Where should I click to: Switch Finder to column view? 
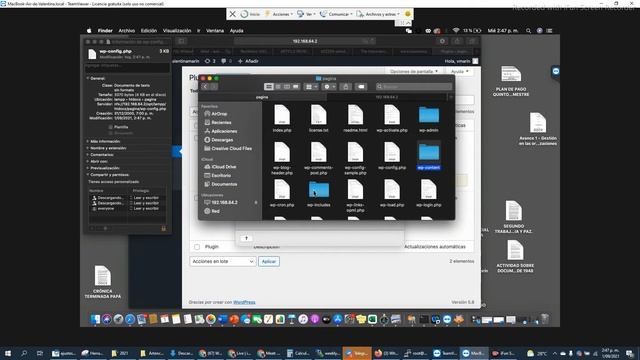pyautogui.click(x=287, y=87)
